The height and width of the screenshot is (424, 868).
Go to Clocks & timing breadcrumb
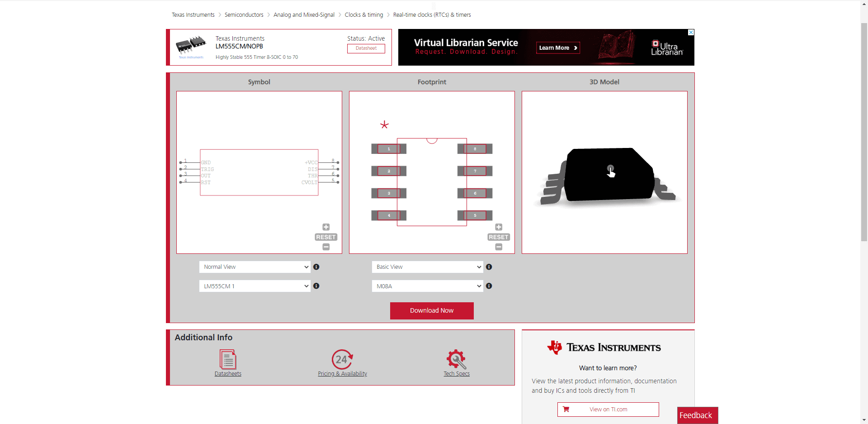pos(363,15)
